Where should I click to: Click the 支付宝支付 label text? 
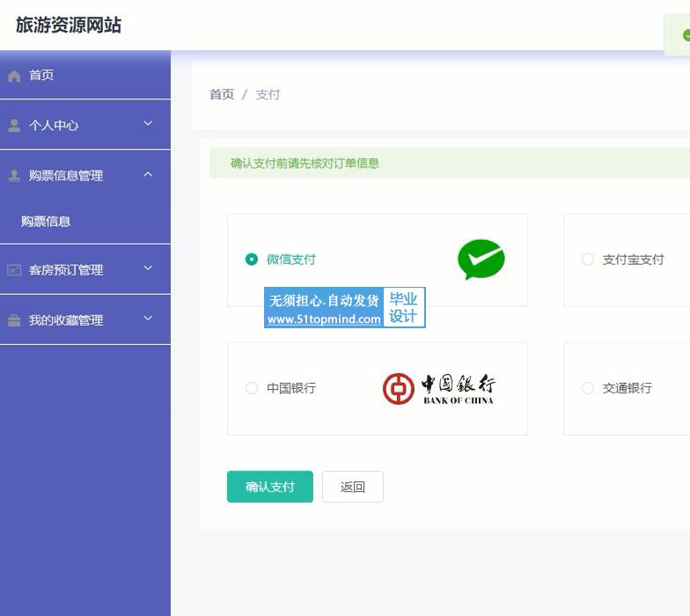coord(633,260)
